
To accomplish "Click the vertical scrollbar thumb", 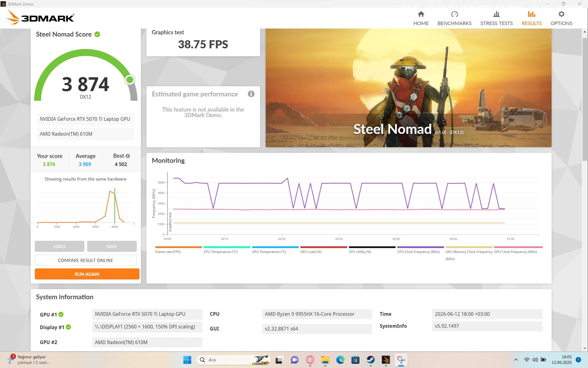I will pyautogui.click(x=585, y=99).
